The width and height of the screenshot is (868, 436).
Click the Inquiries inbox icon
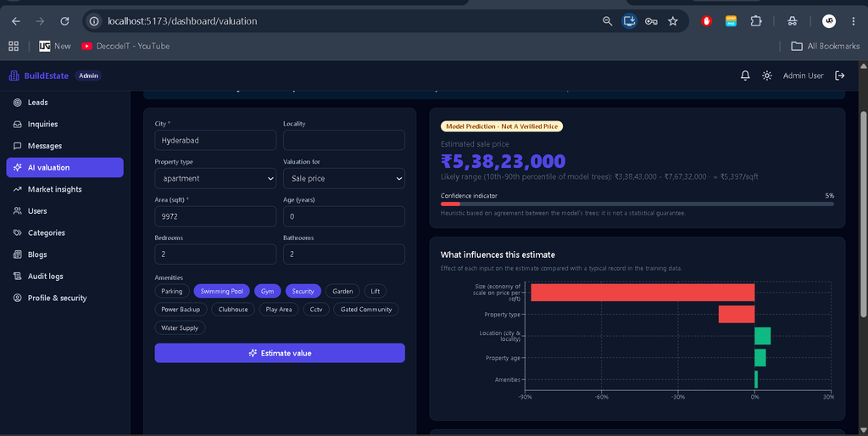click(x=17, y=124)
